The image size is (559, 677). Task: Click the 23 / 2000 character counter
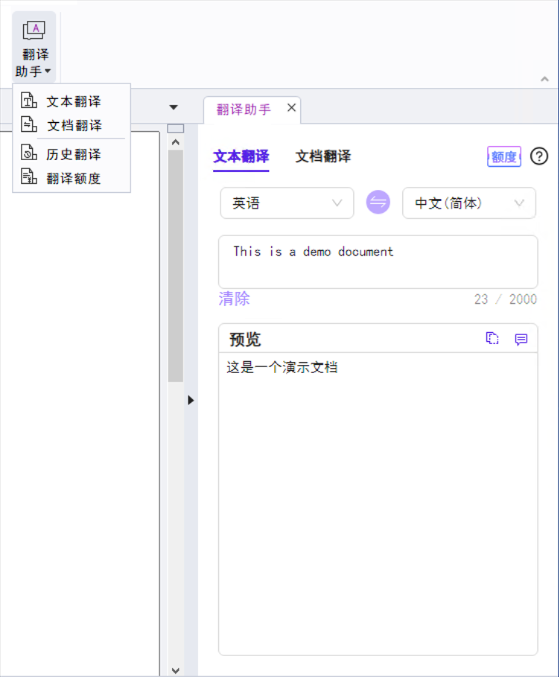[505, 299]
